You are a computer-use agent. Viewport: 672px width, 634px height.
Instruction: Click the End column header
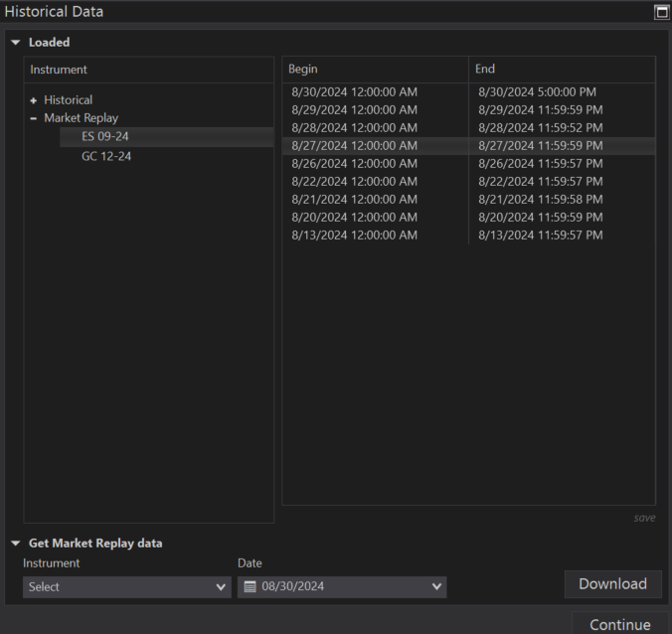point(562,70)
